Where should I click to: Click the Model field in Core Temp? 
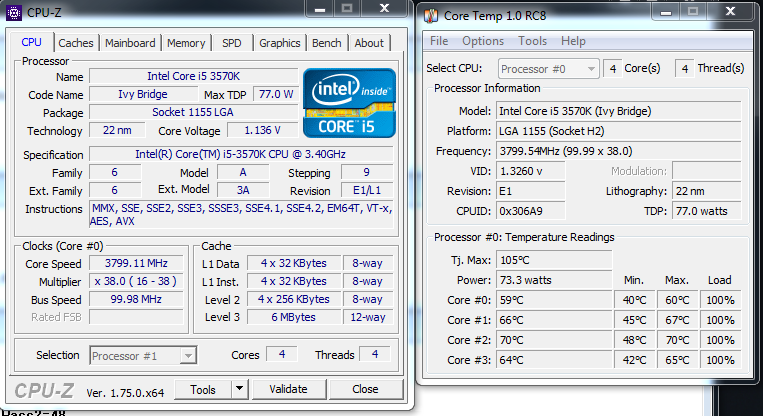pos(619,111)
